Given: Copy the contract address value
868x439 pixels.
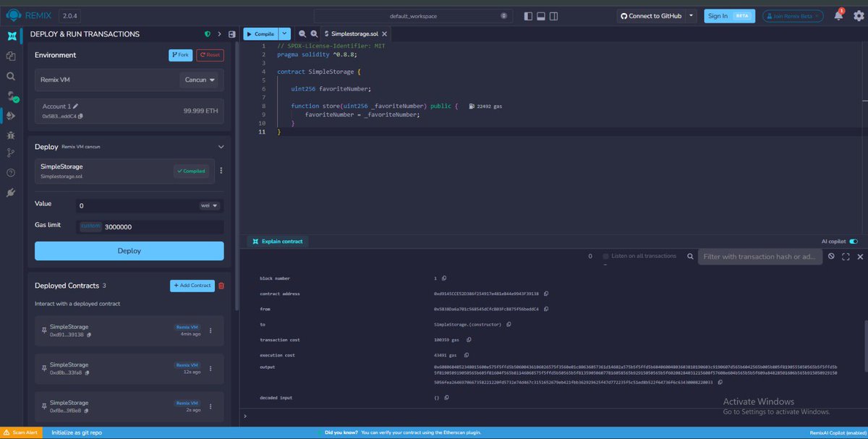Looking at the screenshot, I should click(546, 294).
